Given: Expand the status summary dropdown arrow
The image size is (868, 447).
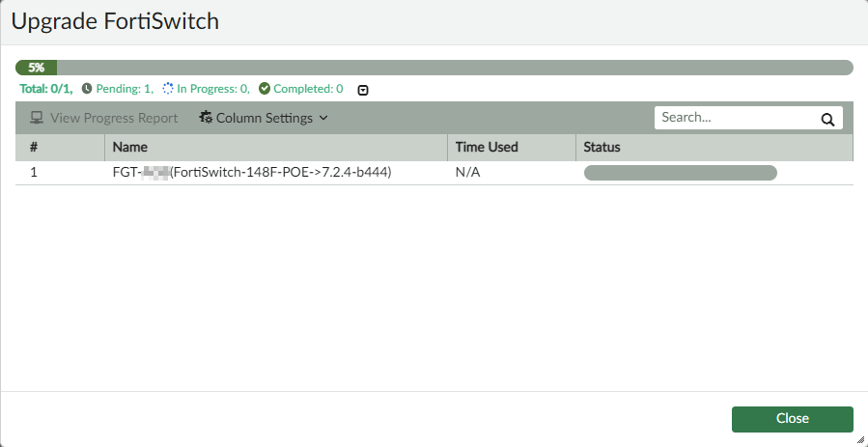Looking at the screenshot, I should click(363, 90).
